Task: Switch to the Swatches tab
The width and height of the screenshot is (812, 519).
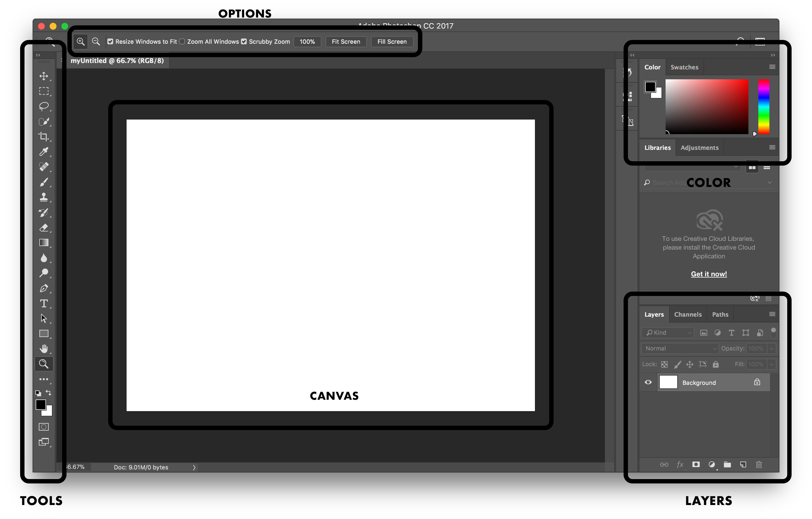Action: [684, 67]
